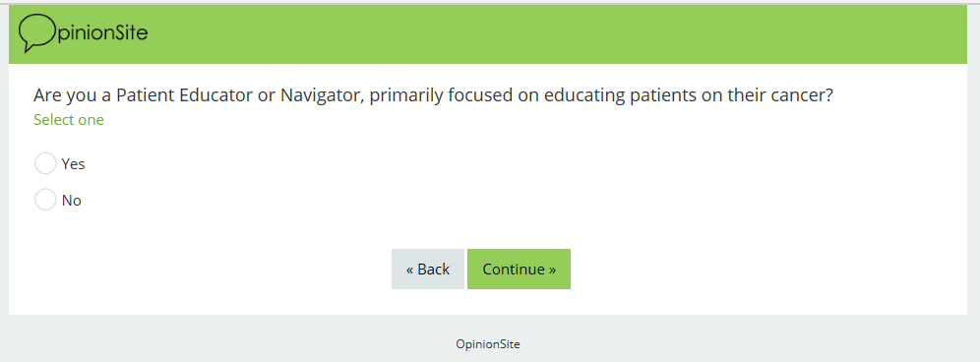
Task: Choose the "Yes" answer label text
Action: 73,164
